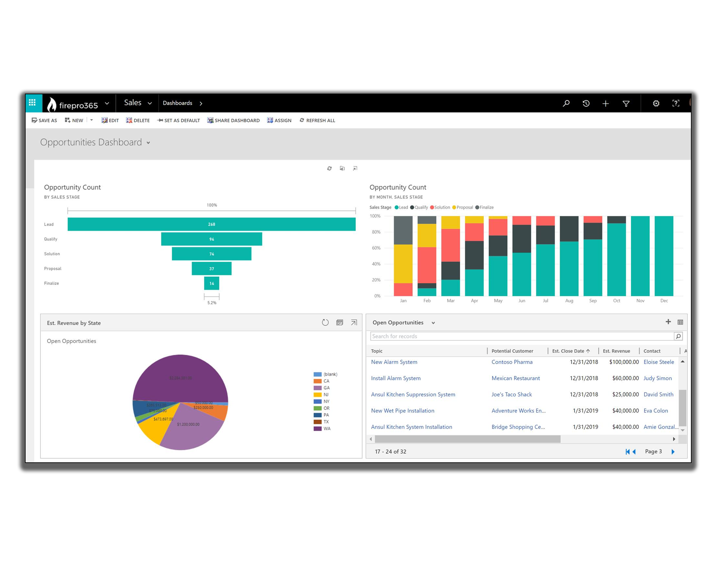
Task: Refresh the Power BI tile
Action: tap(329, 168)
